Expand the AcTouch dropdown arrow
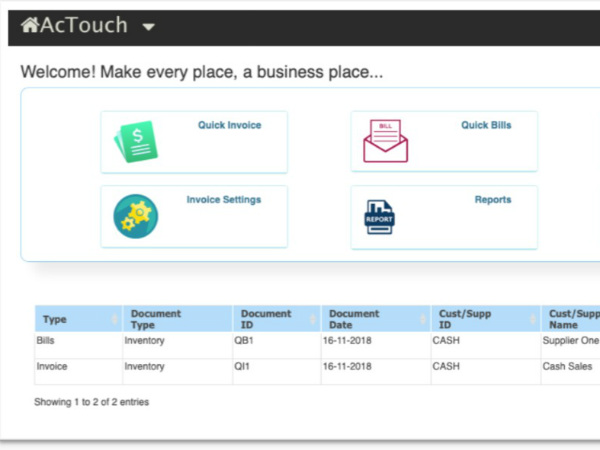 click(149, 27)
